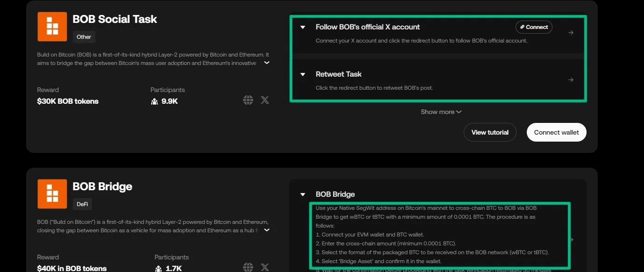The image size is (644, 272).
Task: Click the $30K BOB tokens reward value
Action: (68, 101)
